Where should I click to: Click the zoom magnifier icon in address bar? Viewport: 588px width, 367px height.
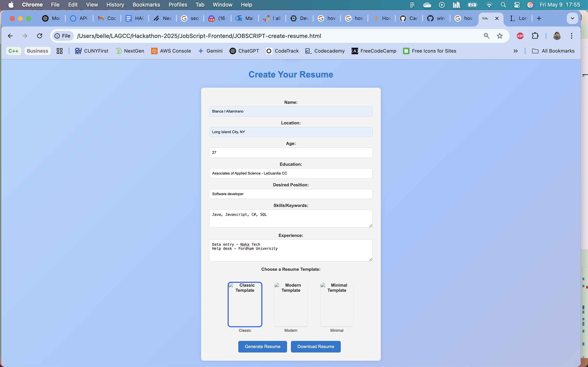tap(487, 36)
